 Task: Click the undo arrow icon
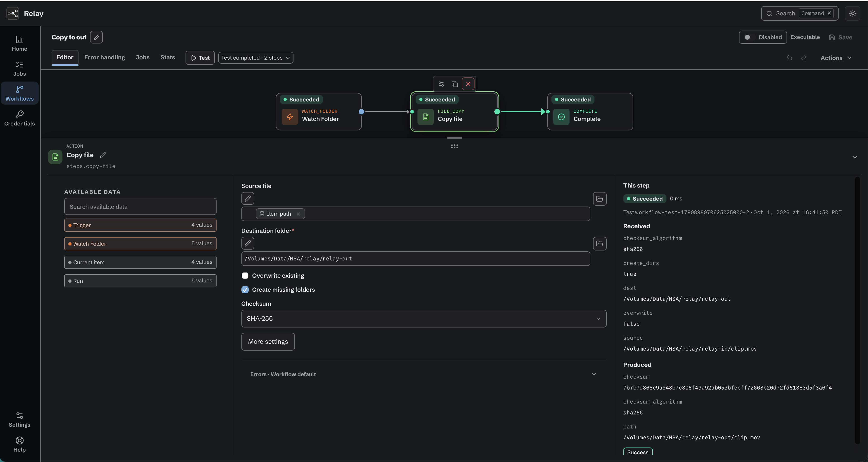click(789, 58)
